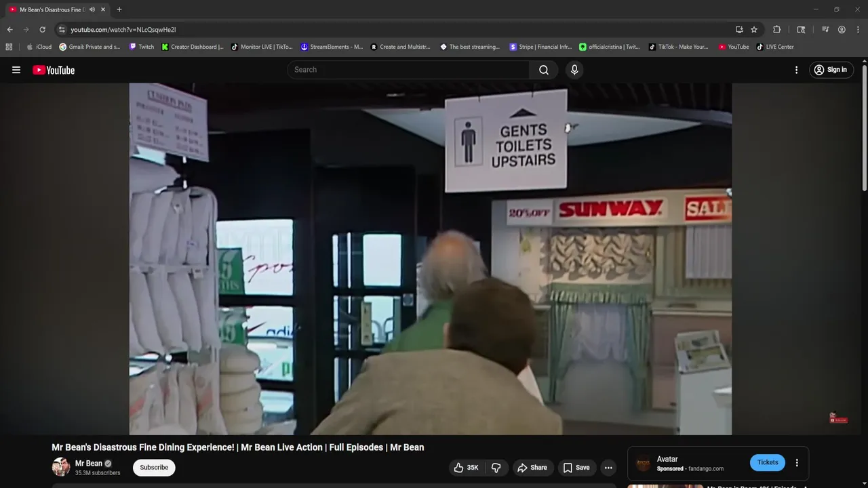The image size is (868, 488).
Task: Open Chrome profile avatar icon
Action: point(842,30)
